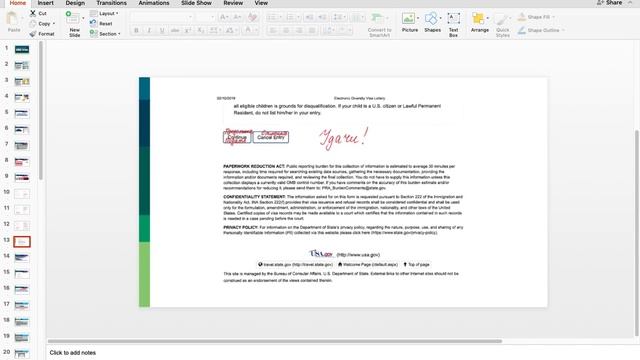Select slide 5 thumbnail
The image size is (640, 360).
click(22, 113)
